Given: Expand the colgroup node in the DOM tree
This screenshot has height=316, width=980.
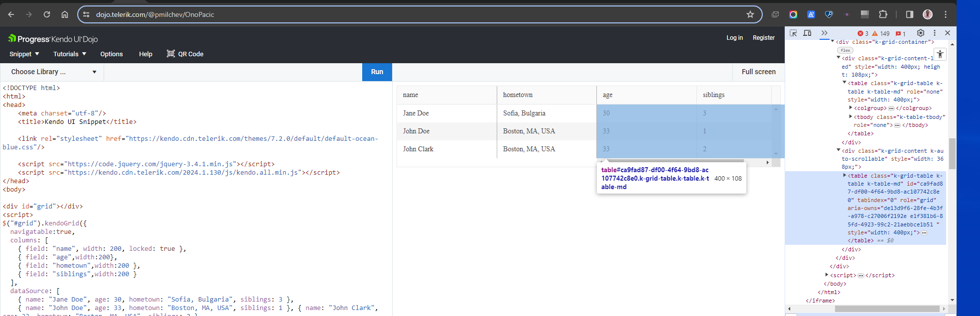Looking at the screenshot, I should [850, 107].
